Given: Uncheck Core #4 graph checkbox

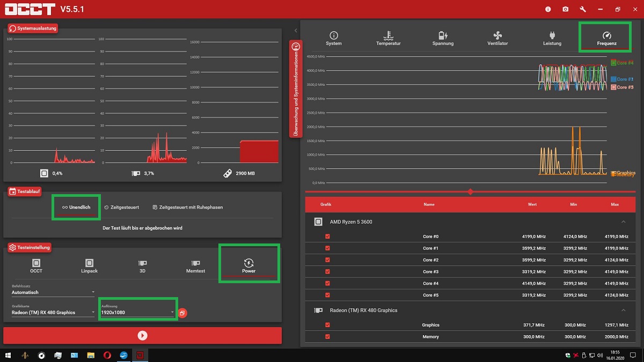Looking at the screenshot, I should (x=327, y=283).
